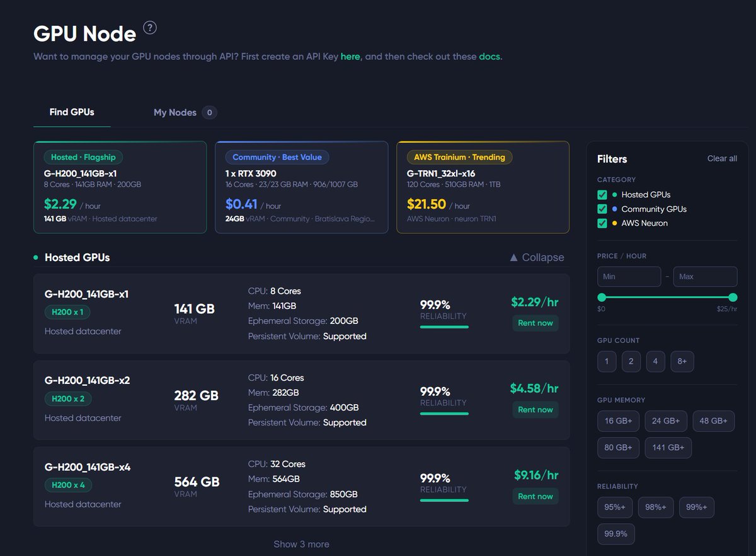The image size is (756, 556).
Task: Click the GPU Node page heading
Action: click(84, 33)
